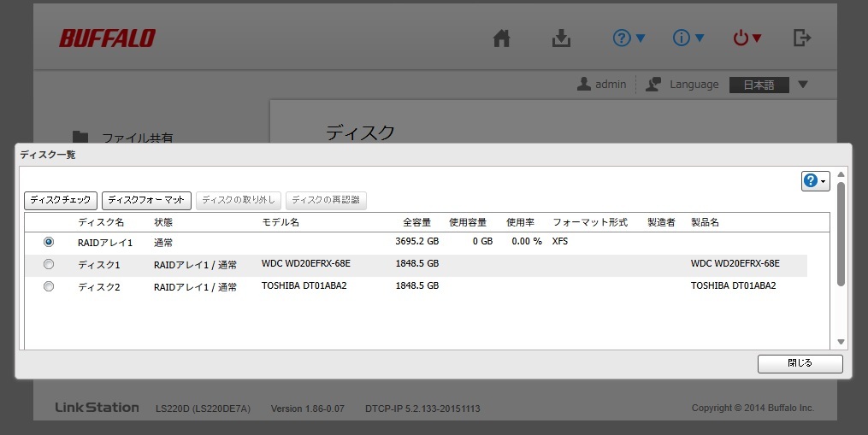Image resolution: width=868 pixels, height=435 pixels.
Task: Click the logout icon in header
Action: 801,38
